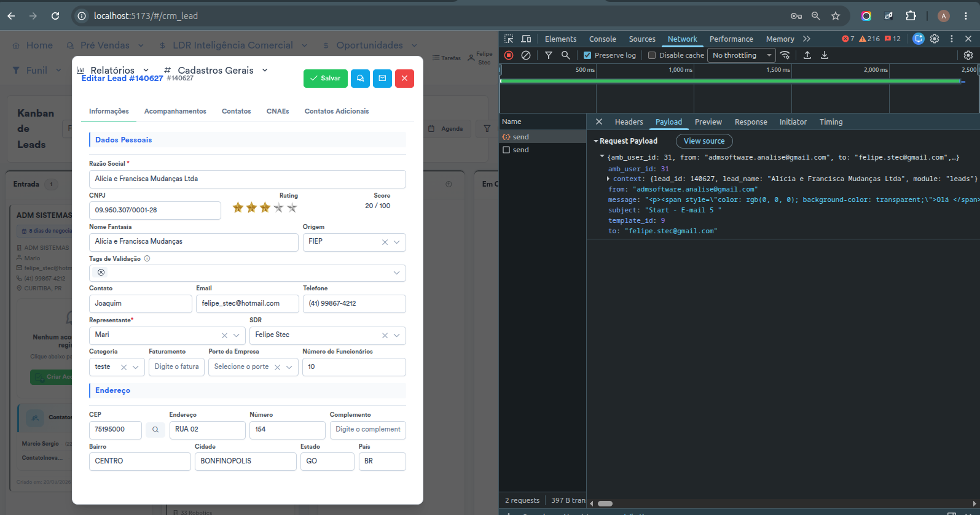Stop recording network log
The height and width of the screenshot is (515, 980).
(509, 55)
